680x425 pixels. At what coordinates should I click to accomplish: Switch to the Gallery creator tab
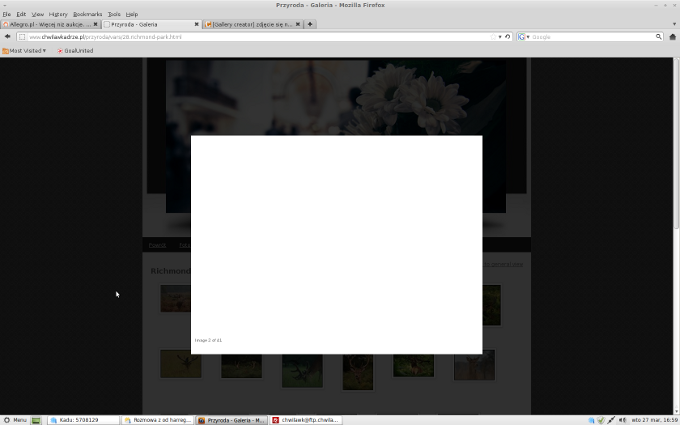click(x=250, y=24)
